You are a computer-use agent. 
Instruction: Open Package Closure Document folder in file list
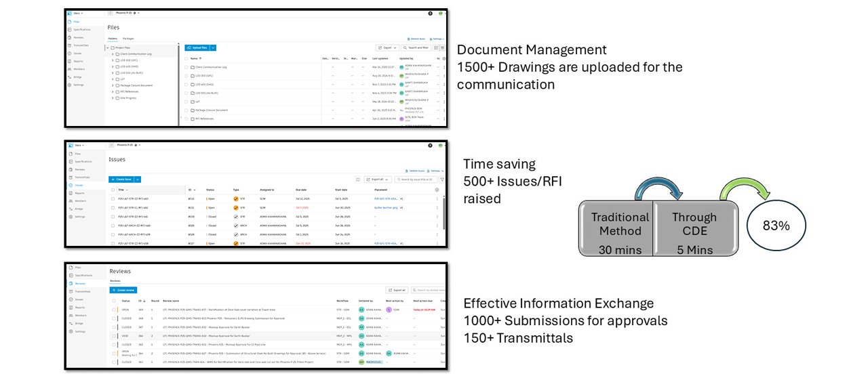[211, 110]
